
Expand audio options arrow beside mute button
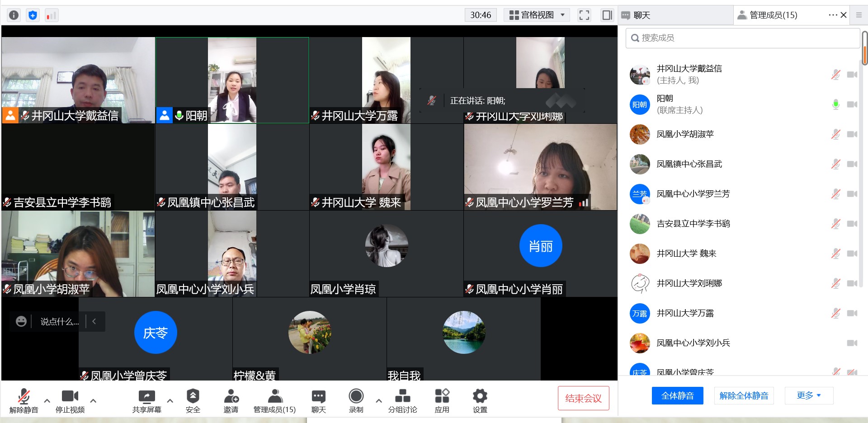click(47, 400)
